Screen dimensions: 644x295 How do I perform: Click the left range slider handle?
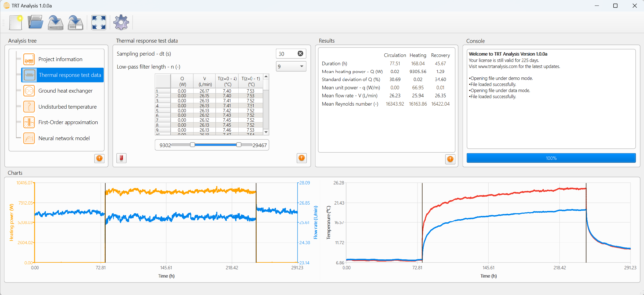(x=192, y=145)
